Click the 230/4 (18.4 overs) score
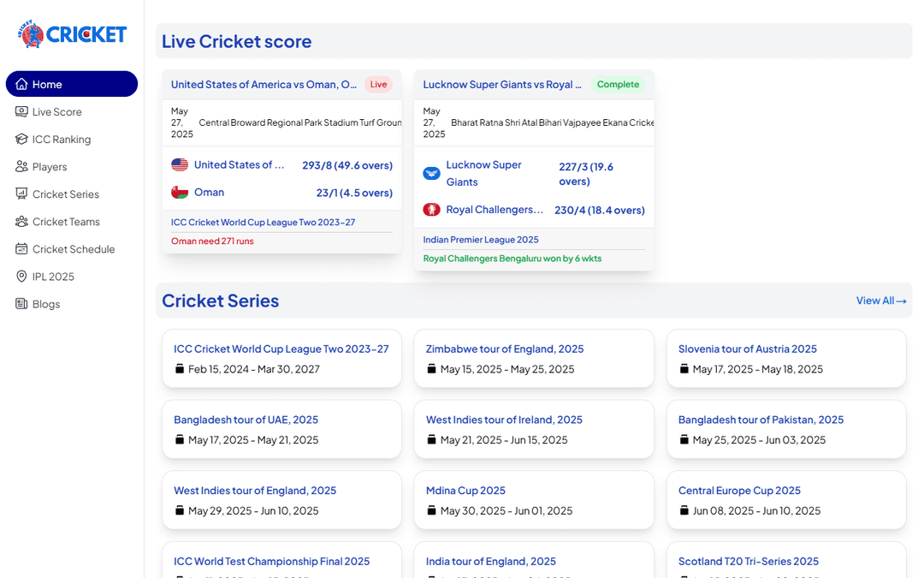Viewport: 924px width, 578px height. coord(599,210)
